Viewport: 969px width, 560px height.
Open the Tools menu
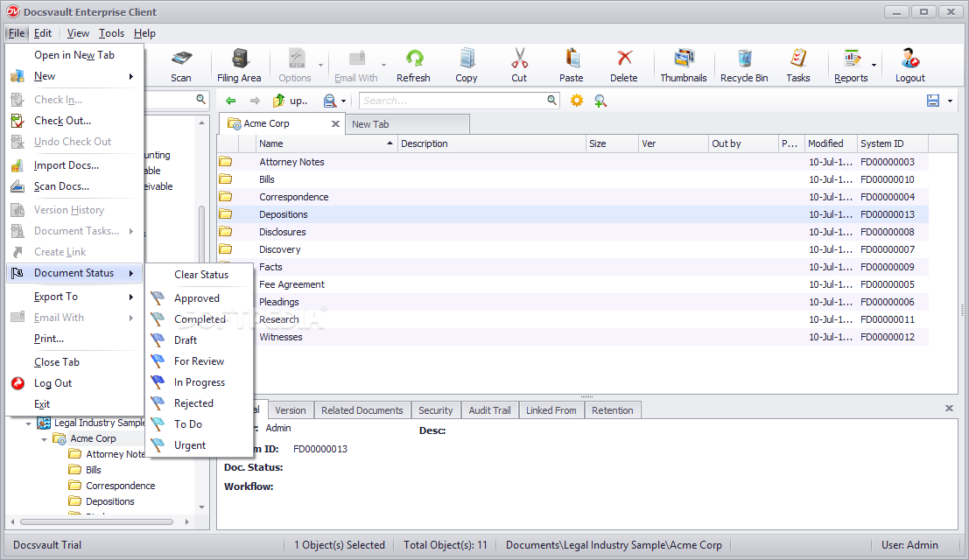(x=111, y=33)
